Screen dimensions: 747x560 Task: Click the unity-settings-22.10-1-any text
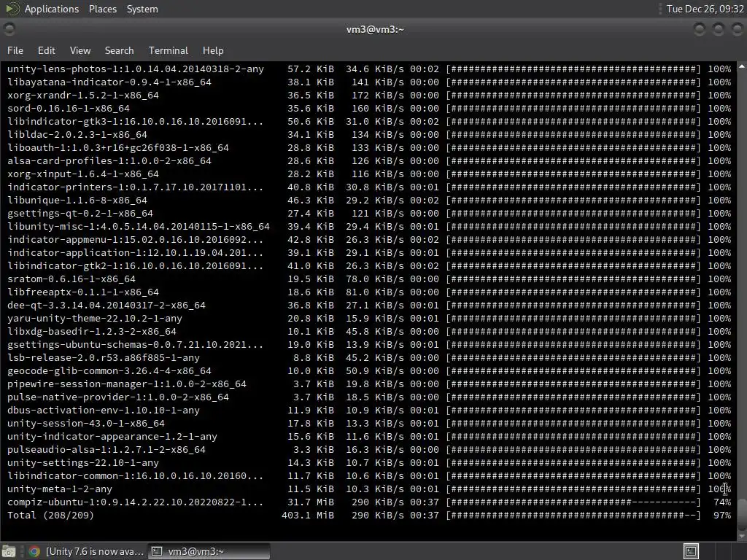click(x=83, y=463)
